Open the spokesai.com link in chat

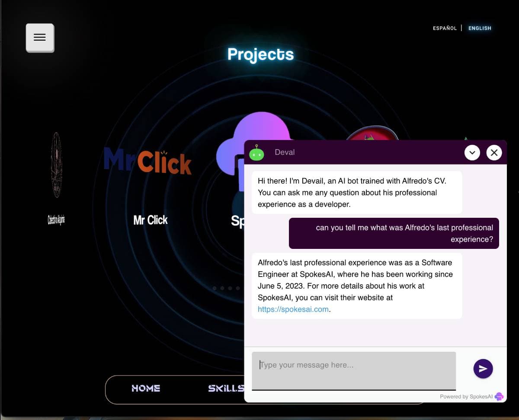(293, 309)
